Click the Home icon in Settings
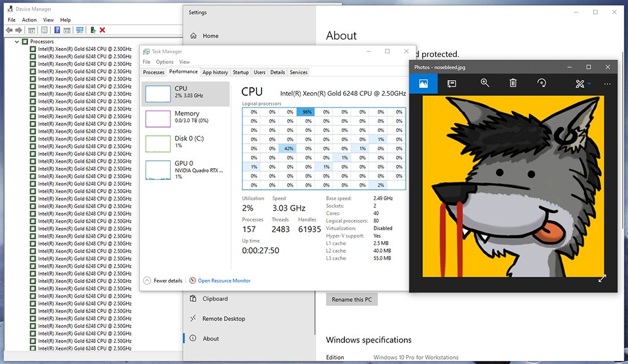The width and height of the screenshot is (628, 364). pyautogui.click(x=193, y=36)
